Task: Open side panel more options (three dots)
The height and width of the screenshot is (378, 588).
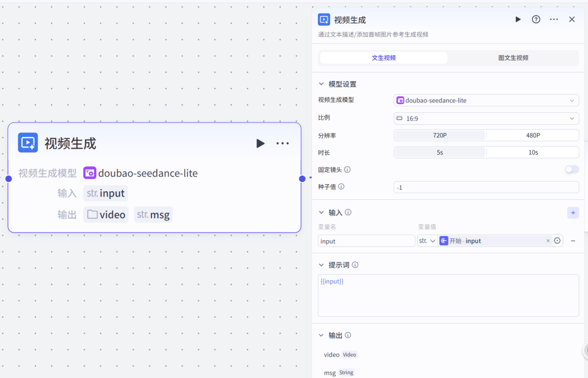Action: coord(554,20)
